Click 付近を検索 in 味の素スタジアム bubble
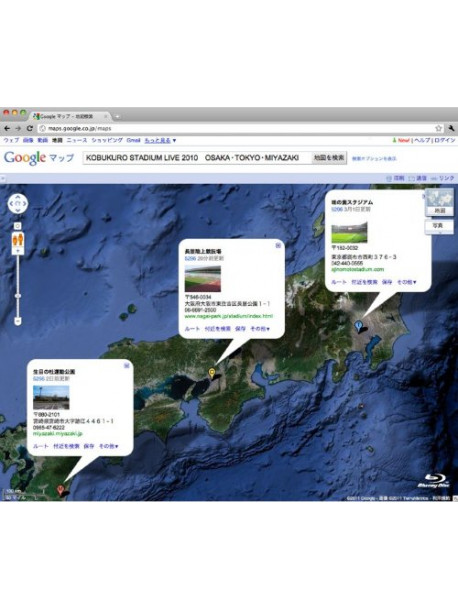This screenshot has height=610, width=458. click(364, 282)
